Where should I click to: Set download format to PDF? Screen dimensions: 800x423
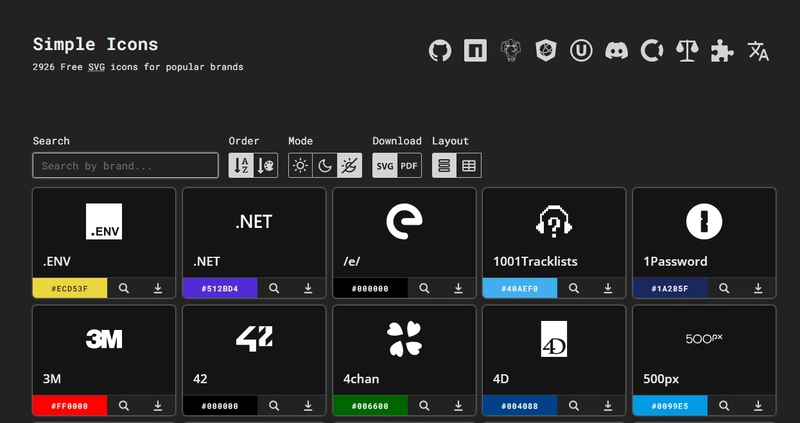(x=409, y=165)
